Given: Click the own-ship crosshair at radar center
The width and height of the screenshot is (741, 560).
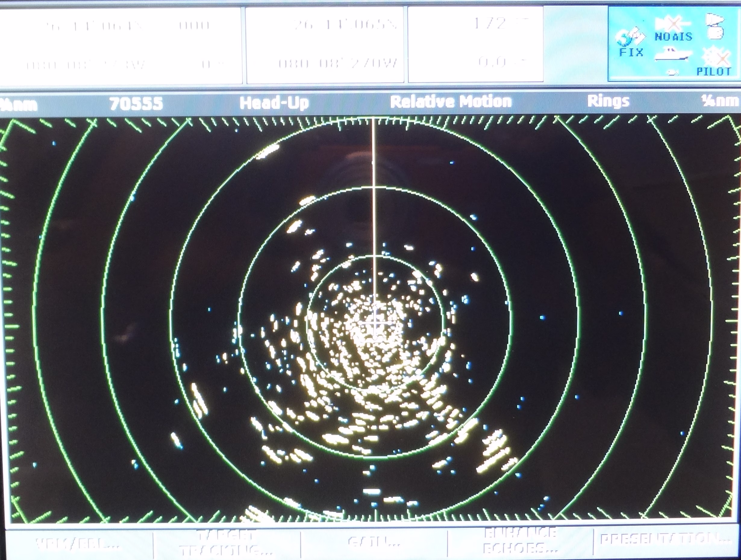Looking at the screenshot, I should coord(375,322).
